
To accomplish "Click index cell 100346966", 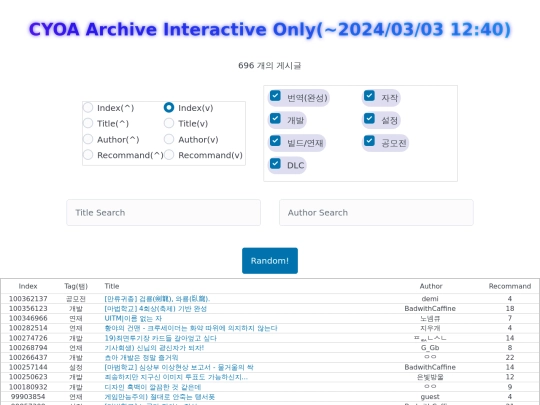I will coord(28,318).
